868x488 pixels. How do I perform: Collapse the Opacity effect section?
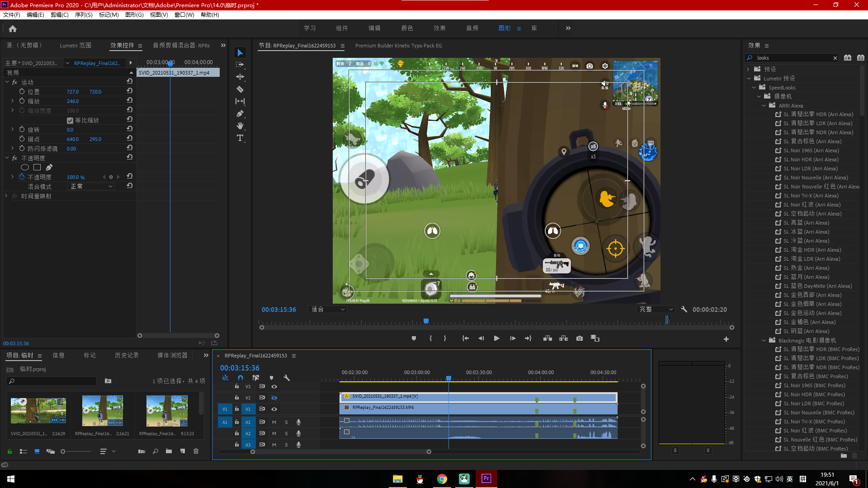pyautogui.click(x=7, y=158)
